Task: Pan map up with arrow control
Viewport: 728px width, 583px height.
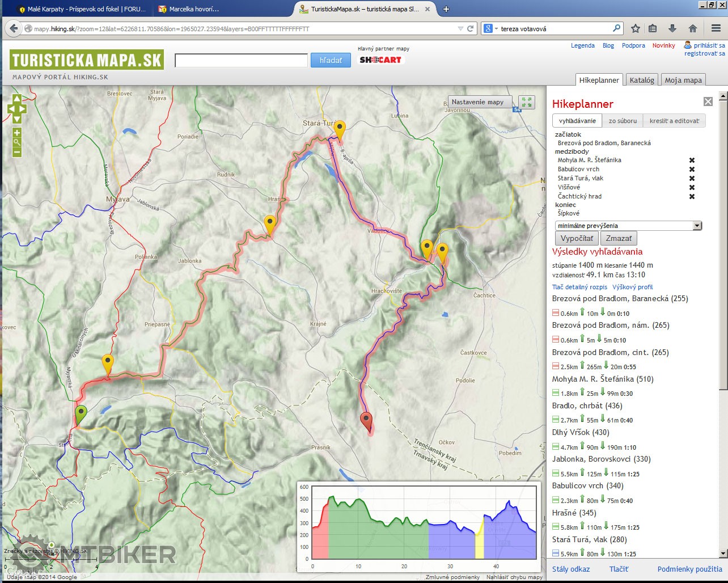Action: click(16, 99)
